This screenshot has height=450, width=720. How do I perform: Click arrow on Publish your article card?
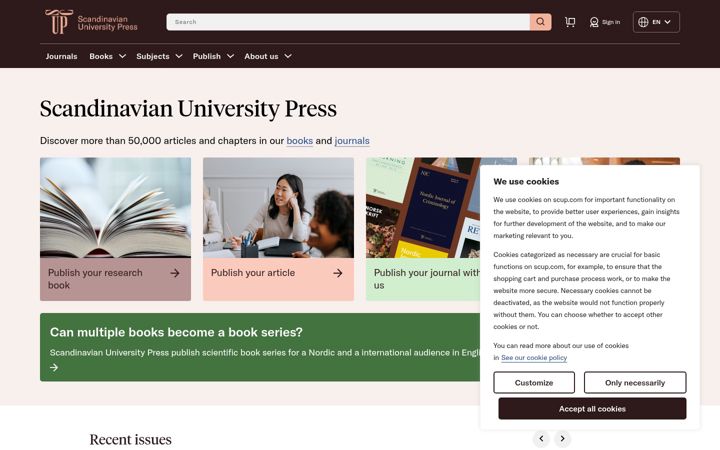click(x=338, y=273)
